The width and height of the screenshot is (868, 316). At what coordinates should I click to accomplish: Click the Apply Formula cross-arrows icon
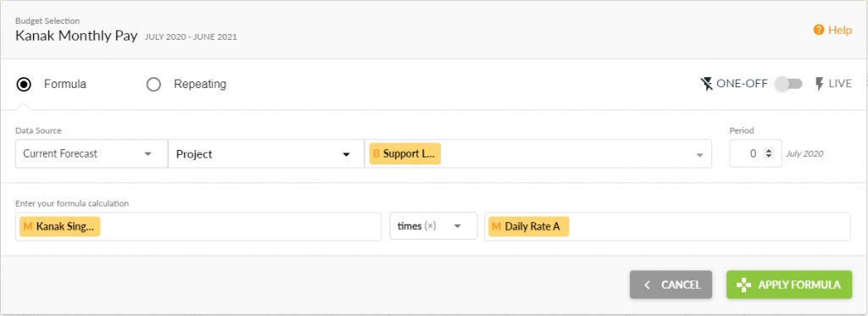(x=743, y=285)
